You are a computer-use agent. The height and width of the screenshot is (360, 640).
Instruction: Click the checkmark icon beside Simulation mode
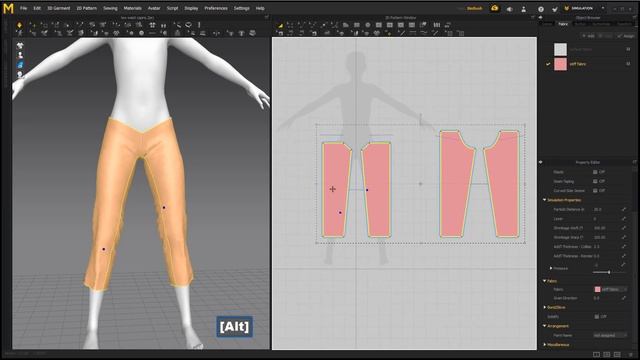click(x=555, y=9)
